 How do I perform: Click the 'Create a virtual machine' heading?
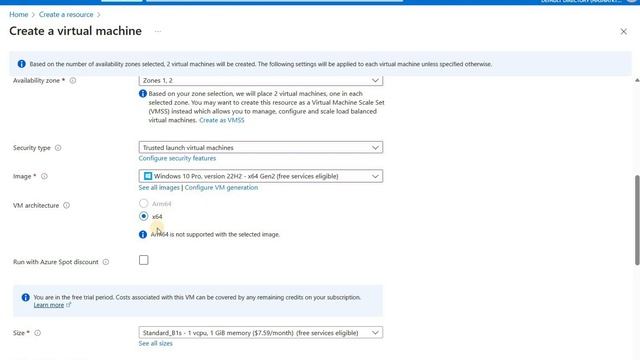point(76,31)
